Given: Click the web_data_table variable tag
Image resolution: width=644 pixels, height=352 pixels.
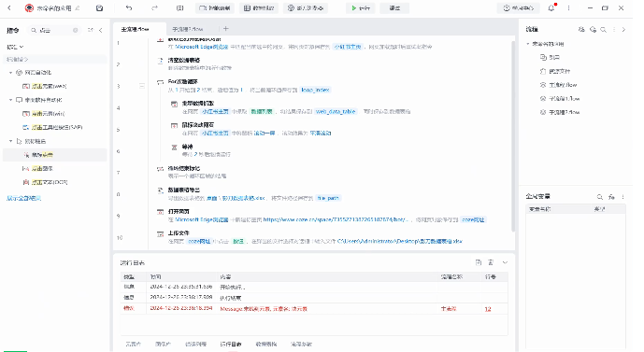Looking at the screenshot, I should pos(336,112).
